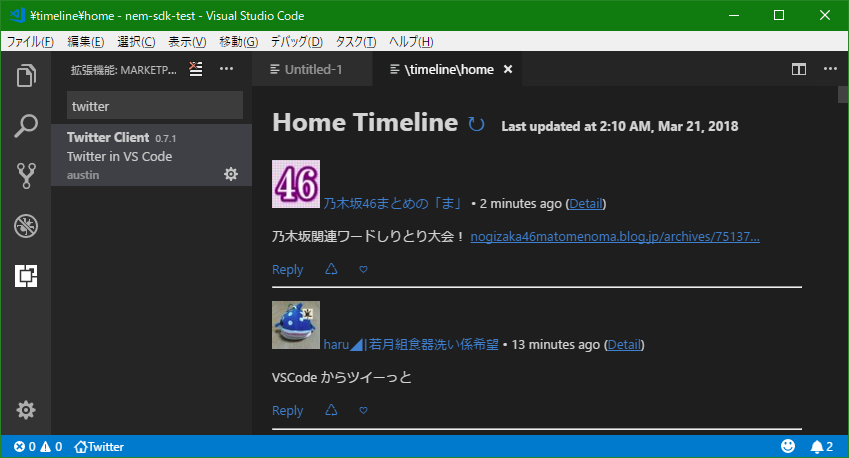This screenshot has width=849, height=458.
Task: Open Detail of the 2 minutes ago tweet
Action: (586, 204)
